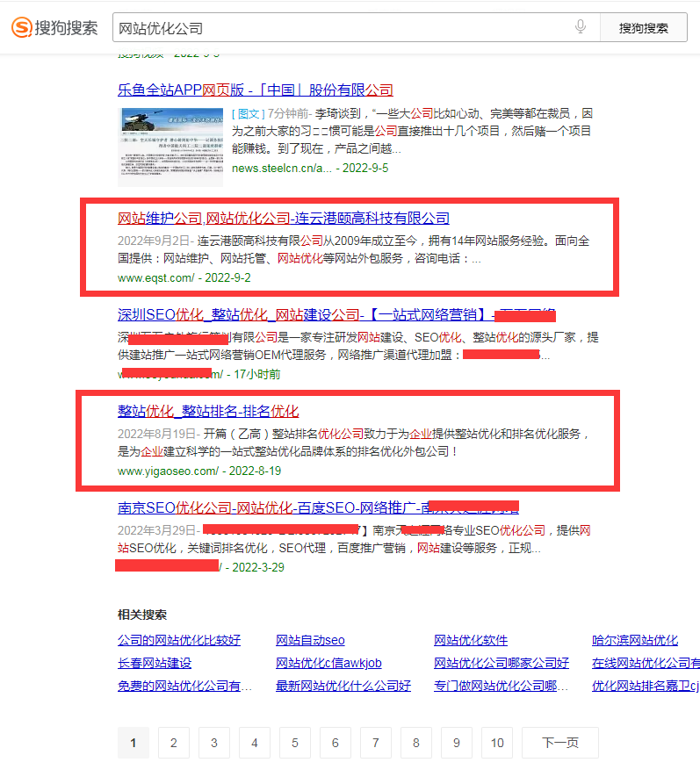Select related search 最新网站优化什么公司好

click(x=343, y=686)
